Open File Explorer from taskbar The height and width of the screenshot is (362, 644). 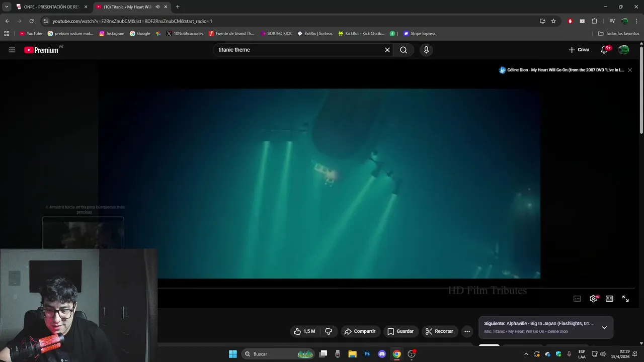[x=352, y=354]
